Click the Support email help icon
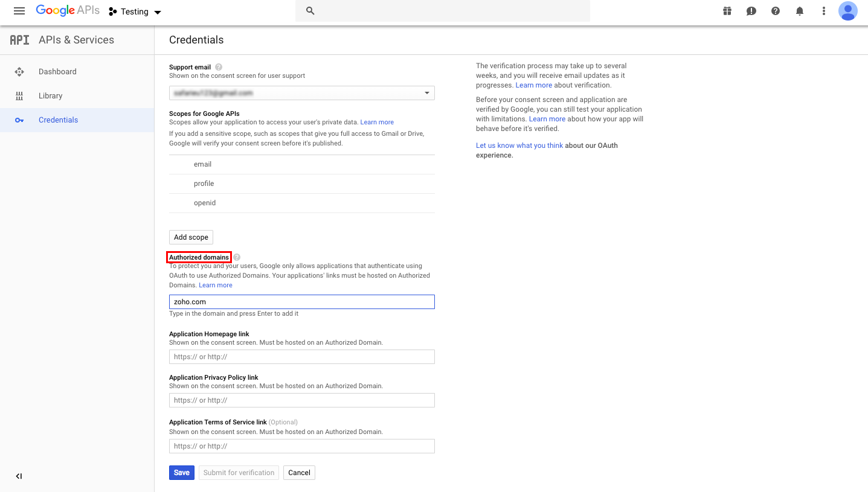This screenshot has height=492, width=868. coord(219,67)
